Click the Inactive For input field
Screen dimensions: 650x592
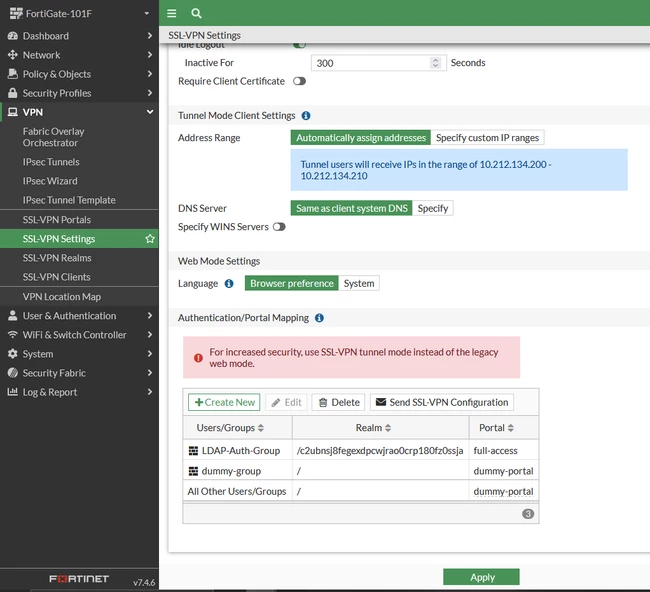[x=378, y=63]
